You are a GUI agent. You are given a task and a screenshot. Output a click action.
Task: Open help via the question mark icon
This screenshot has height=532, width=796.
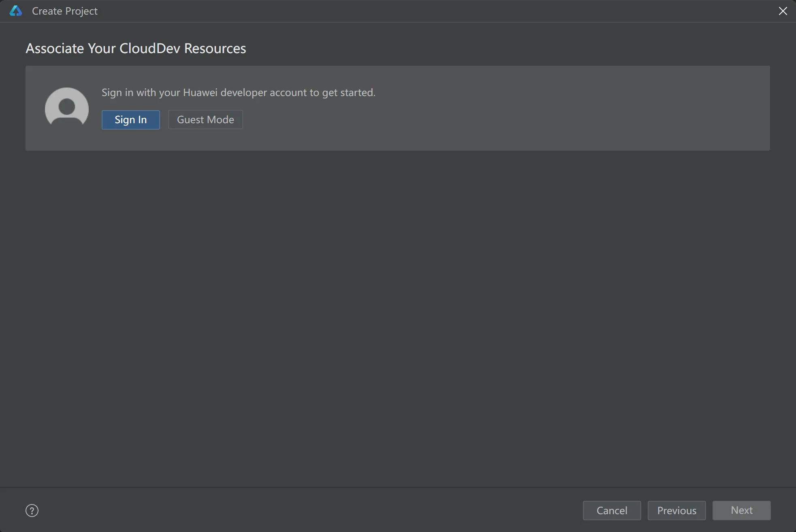(32, 511)
